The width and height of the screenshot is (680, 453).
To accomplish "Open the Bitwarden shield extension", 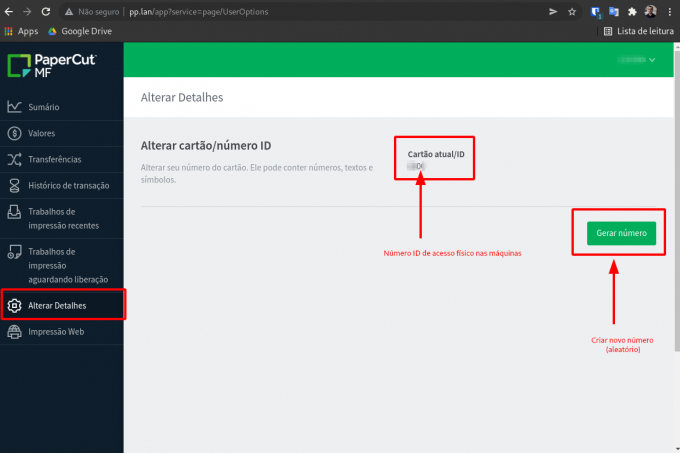I will [x=596, y=12].
